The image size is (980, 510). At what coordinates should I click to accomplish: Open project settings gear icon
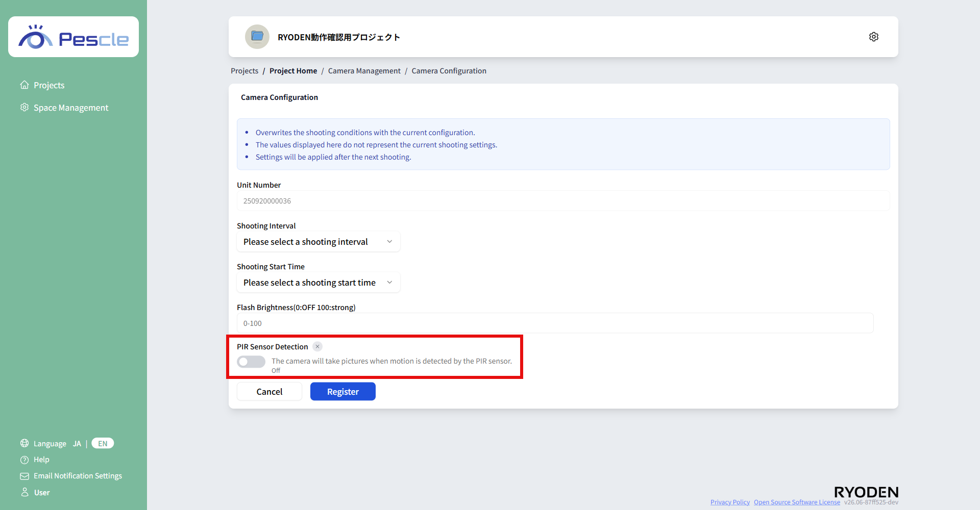click(x=873, y=37)
